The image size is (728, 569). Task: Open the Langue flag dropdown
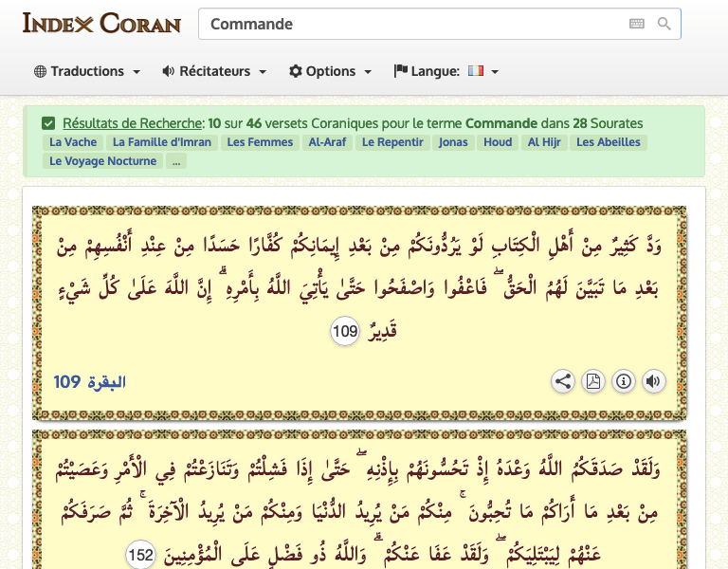[x=446, y=71]
